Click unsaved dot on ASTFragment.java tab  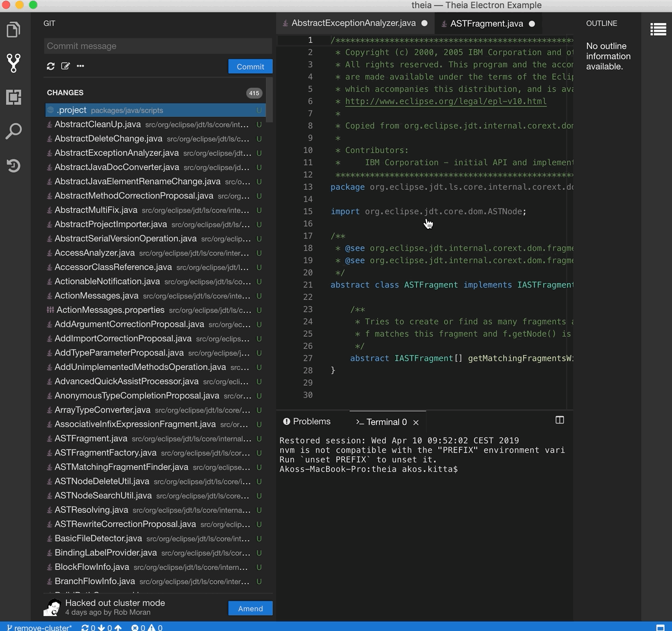point(531,24)
